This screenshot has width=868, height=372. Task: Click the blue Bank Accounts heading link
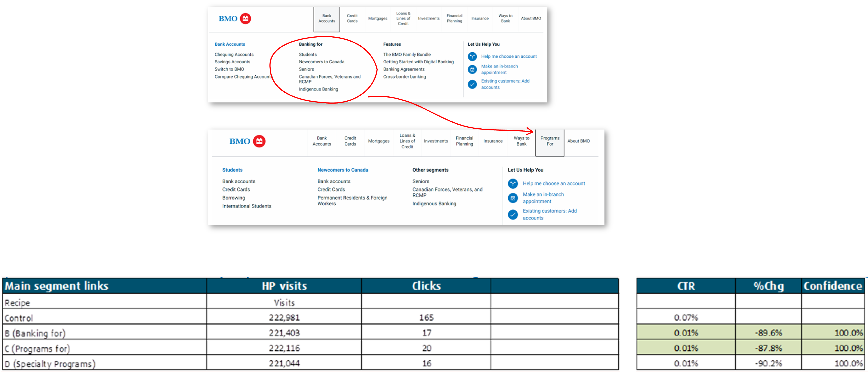230,44
